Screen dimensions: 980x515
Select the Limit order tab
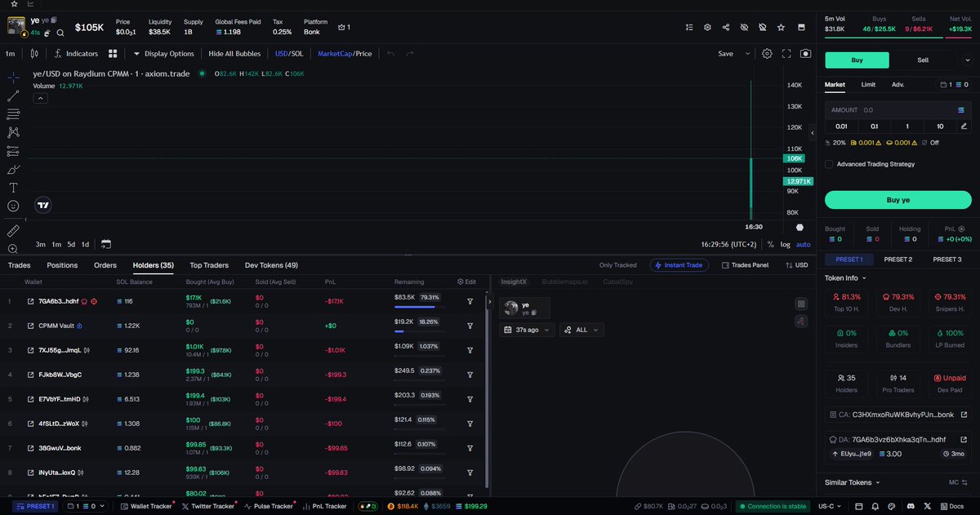point(868,84)
